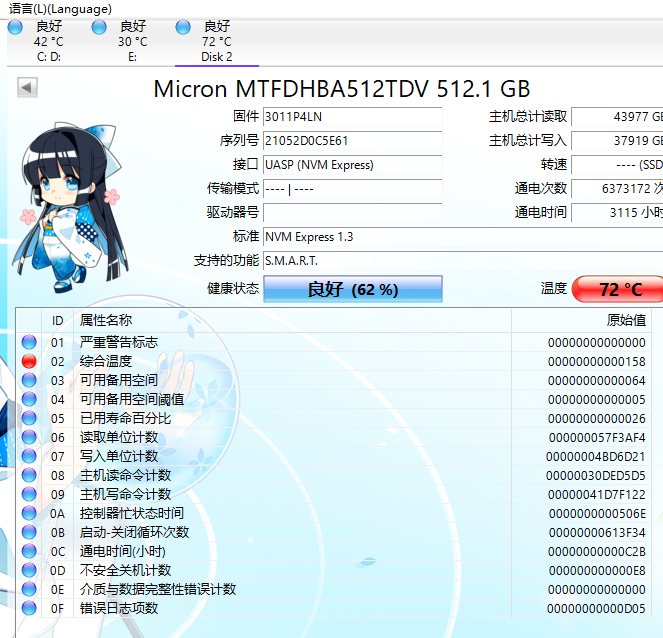Select the C: D: drive tab
The height and width of the screenshot is (638, 663).
(49, 41)
